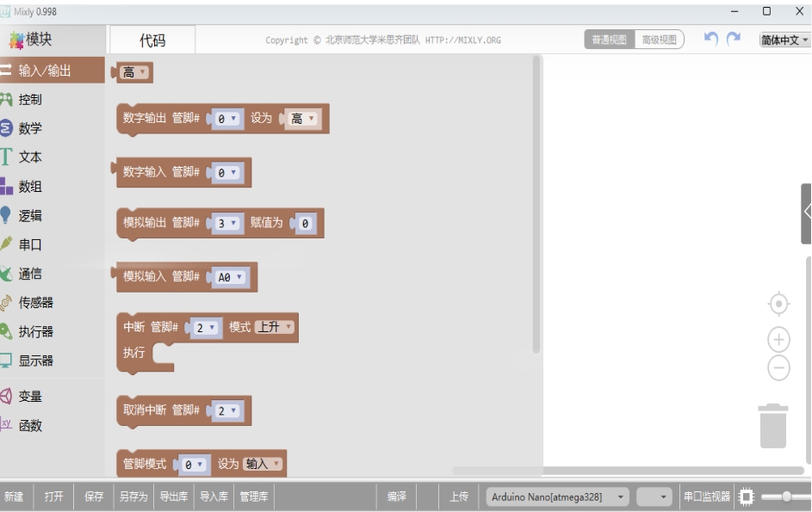Screen dimensions: 812x512
Task: Open the 数字输出 pin number dropdown
Action: point(226,119)
